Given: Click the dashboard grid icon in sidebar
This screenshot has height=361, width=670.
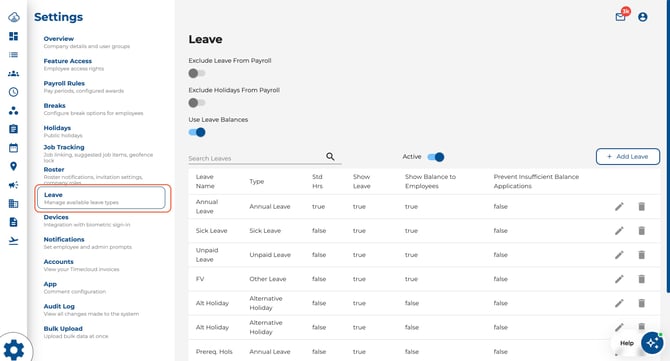Looking at the screenshot, I should 13,36.
